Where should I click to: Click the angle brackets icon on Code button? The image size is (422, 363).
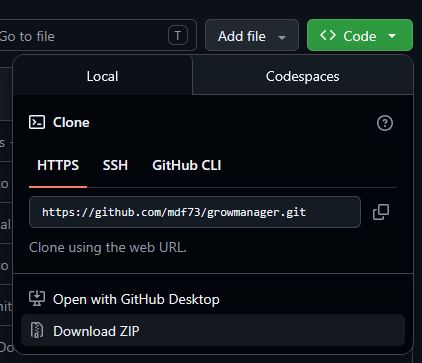coord(328,35)
